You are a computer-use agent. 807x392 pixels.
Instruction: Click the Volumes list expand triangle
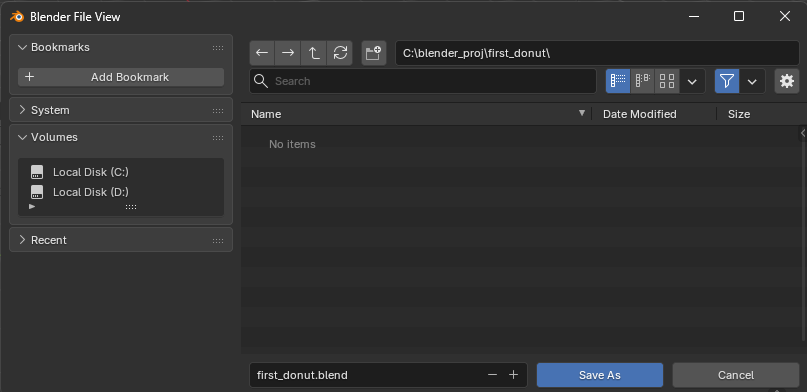32,206
